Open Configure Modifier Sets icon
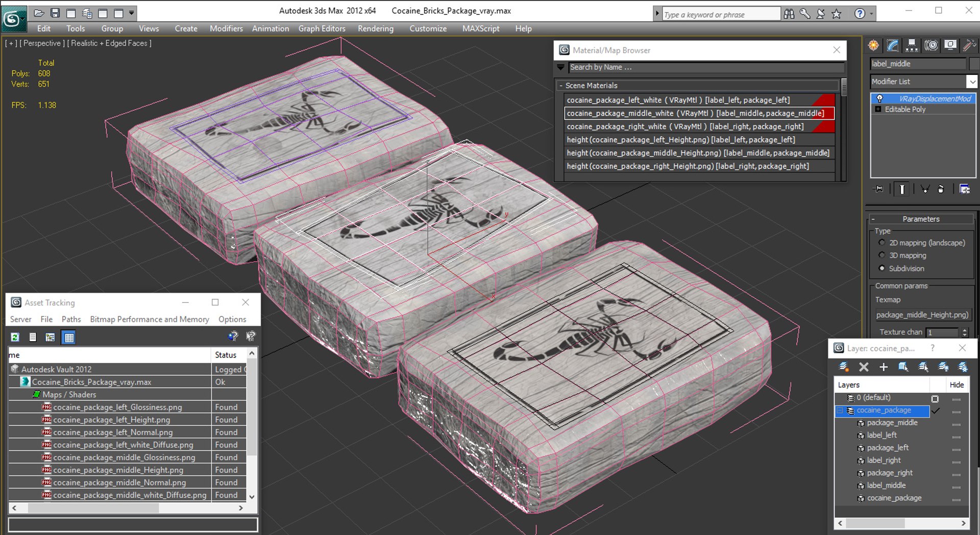The height and width of the screenshot is (535, 980). click(965, 189)
